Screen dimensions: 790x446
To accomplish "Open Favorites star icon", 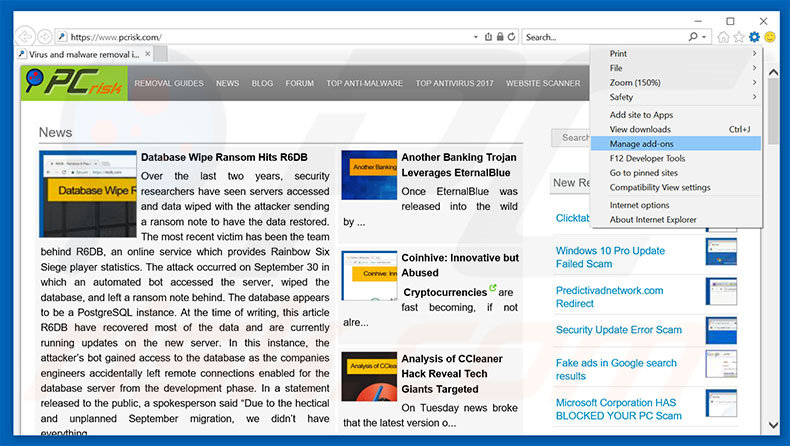I will 739,37.
